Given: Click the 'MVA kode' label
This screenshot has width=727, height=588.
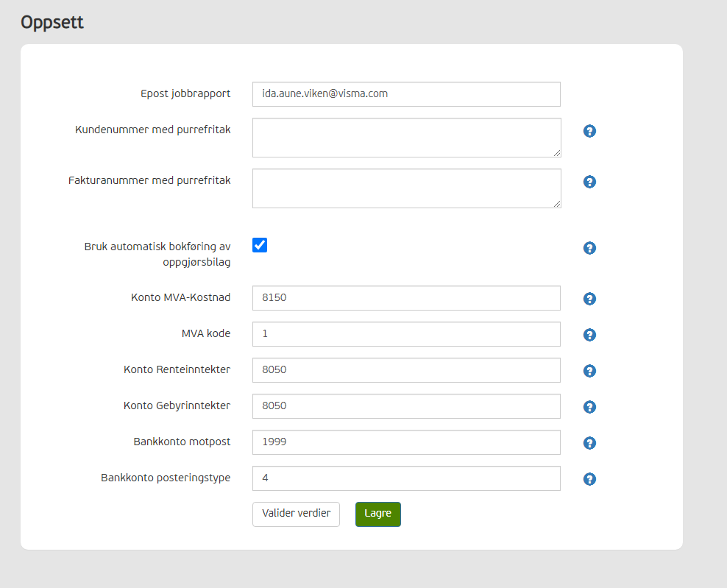Looking at the screenshot, I should tap(206, 333).
